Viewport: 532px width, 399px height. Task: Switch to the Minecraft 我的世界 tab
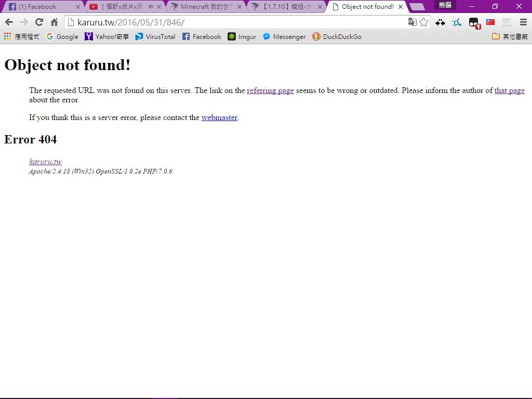[x=206, y=7]
